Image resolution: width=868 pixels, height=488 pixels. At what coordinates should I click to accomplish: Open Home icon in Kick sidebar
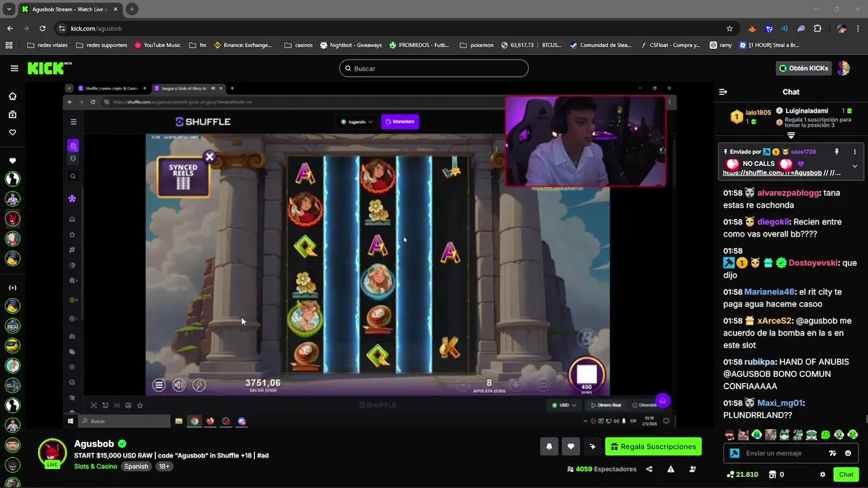pos(12,96)
